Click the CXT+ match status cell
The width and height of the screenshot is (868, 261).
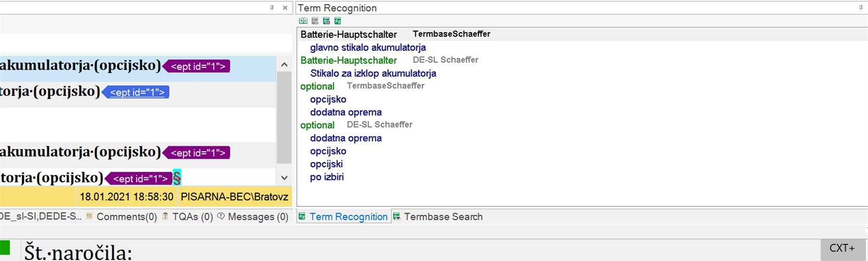coord(842,249)
